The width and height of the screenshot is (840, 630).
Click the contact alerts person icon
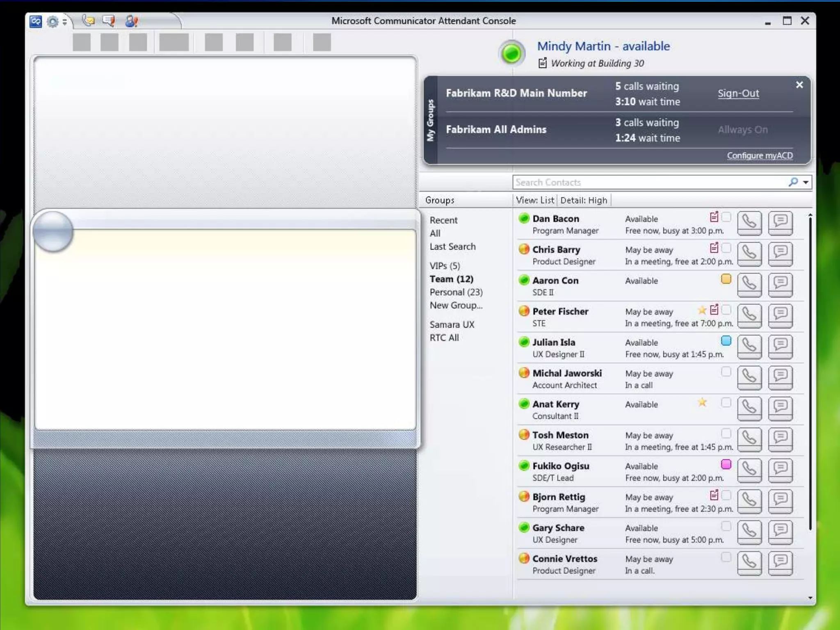[131, 21]
